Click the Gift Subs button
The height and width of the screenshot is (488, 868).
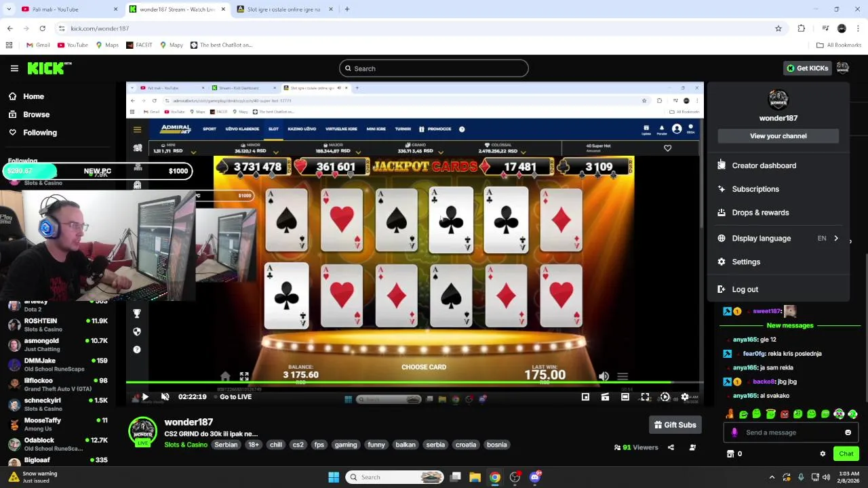coord(675,425)
